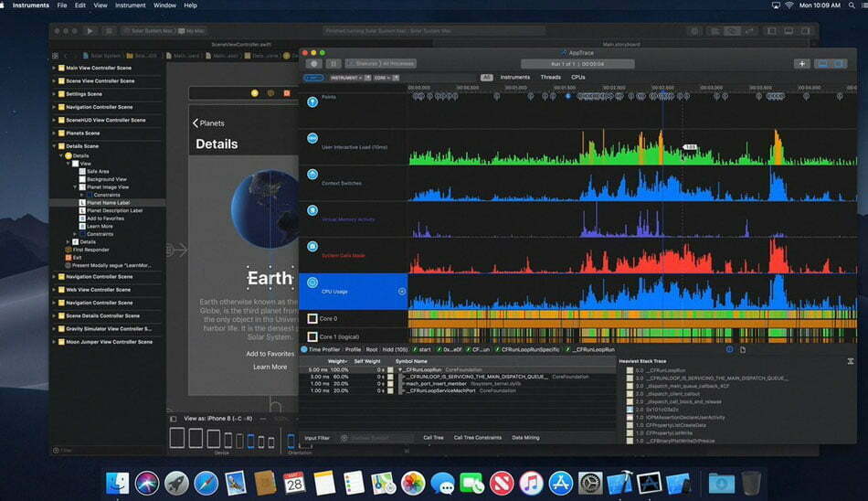The image size is (868, 501).
Task: Click the Spotlight search icon in menu bar
Action: 851,5
